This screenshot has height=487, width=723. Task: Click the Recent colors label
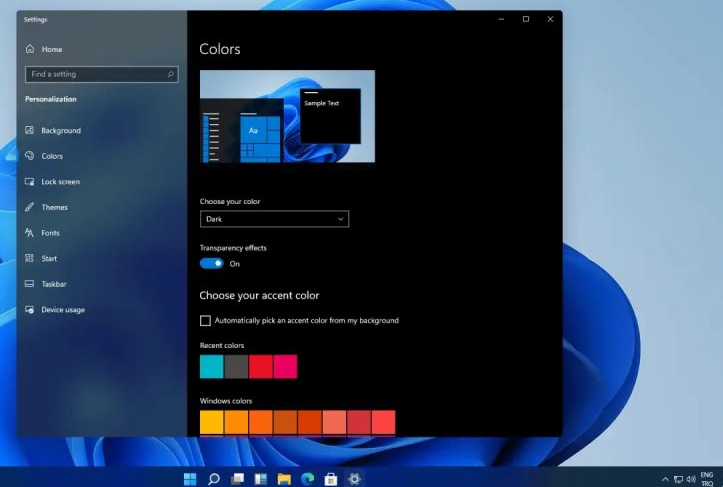point(222,345)
